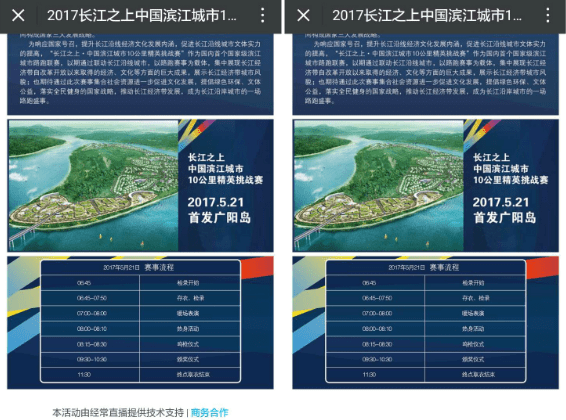Tap the 2017.5.21 date in right screen
This screenshot has width=566, height=420.
pyautogui.click(x=501, y=202)
